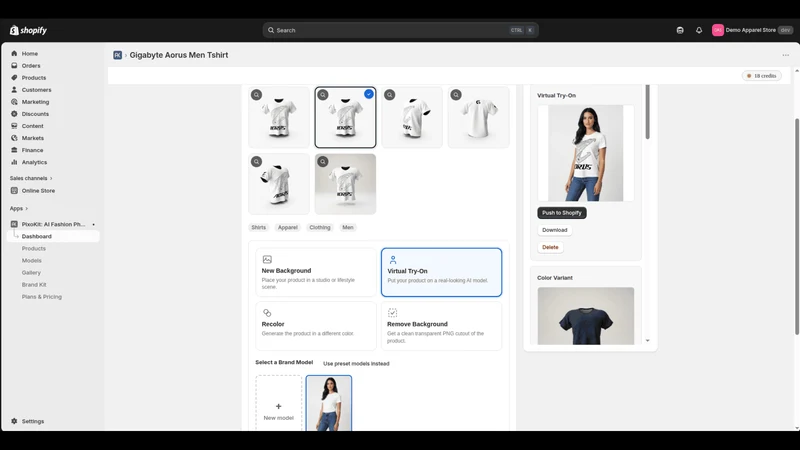This screenshot has height=450, width=800.
Task: Select the back-view t-shirt image
Action: click(x=479, y=117)
